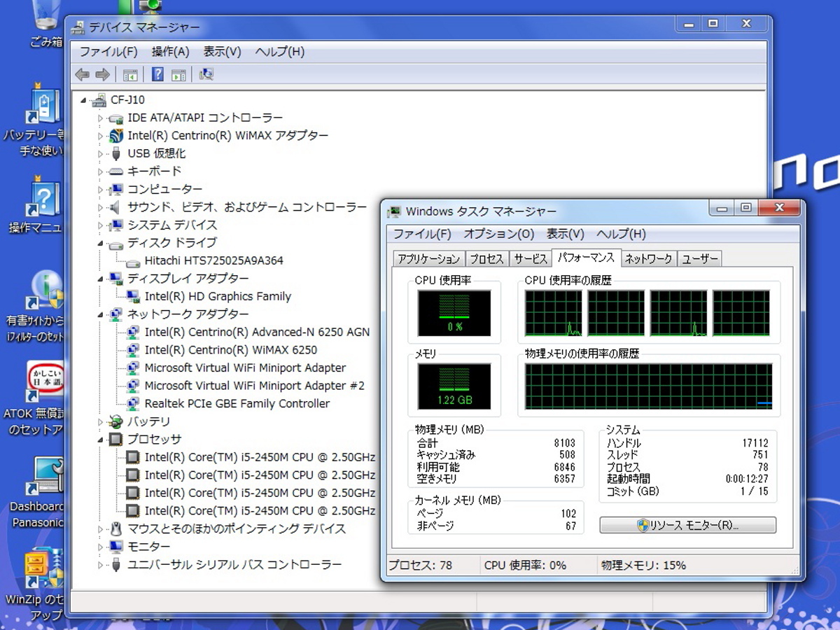The height and width of the screenshot is (630, 840).
Task: Collapse the ディスプレイ アダプター node
Action: point(100,279)
